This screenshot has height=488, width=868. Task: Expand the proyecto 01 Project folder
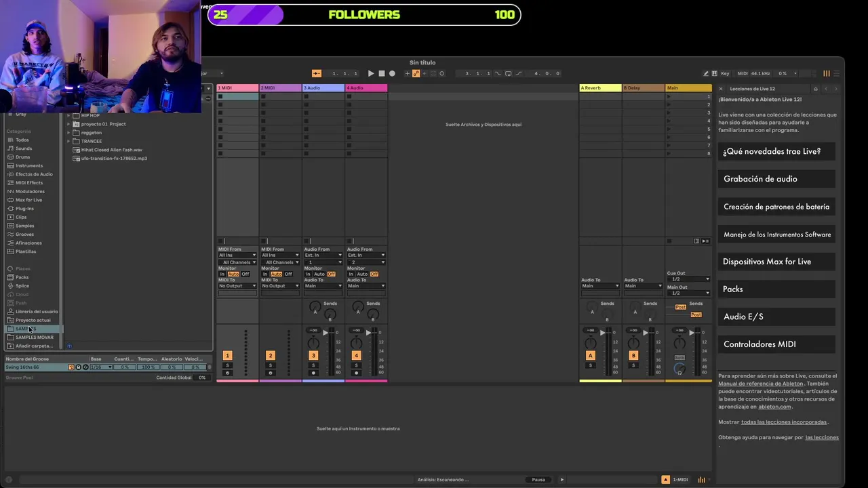(x=68, y=124)
